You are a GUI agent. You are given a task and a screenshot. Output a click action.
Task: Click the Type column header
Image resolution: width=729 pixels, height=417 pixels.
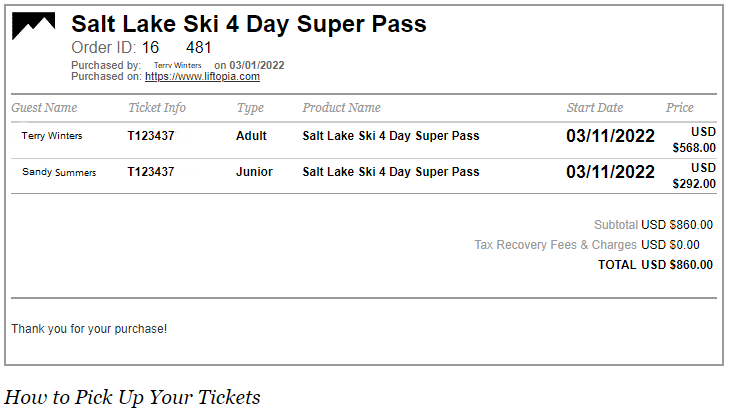click(x=250, y=108)
